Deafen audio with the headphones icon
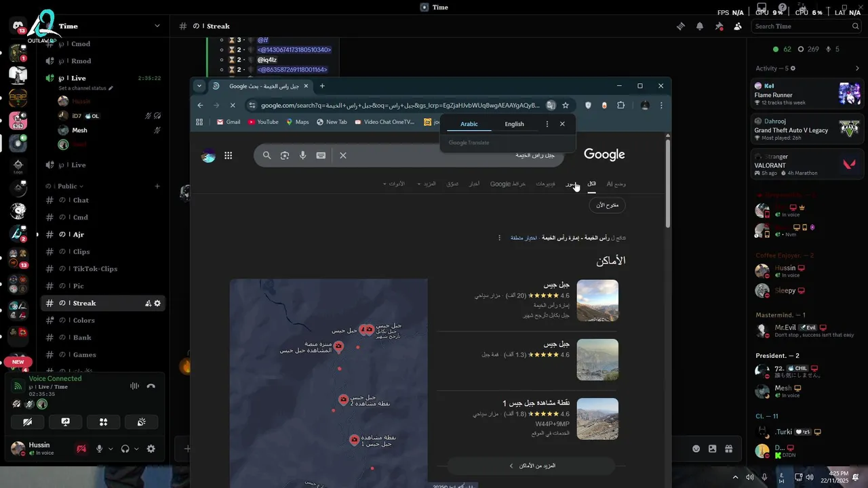 [x=125, y=449]
